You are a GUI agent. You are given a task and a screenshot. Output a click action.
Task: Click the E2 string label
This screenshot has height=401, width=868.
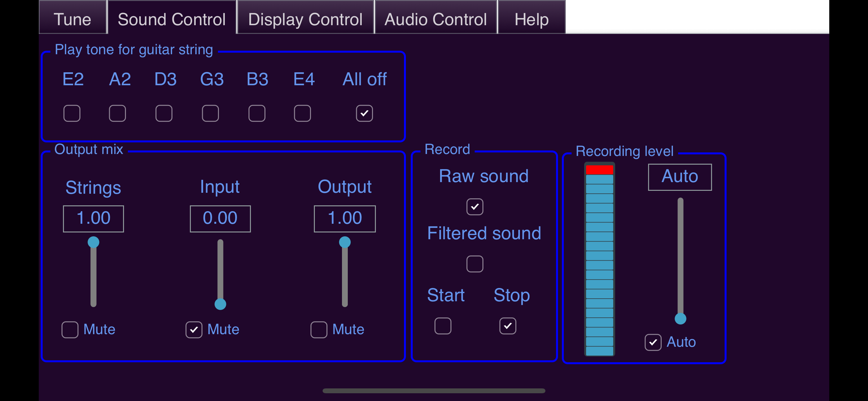[73, 79]
